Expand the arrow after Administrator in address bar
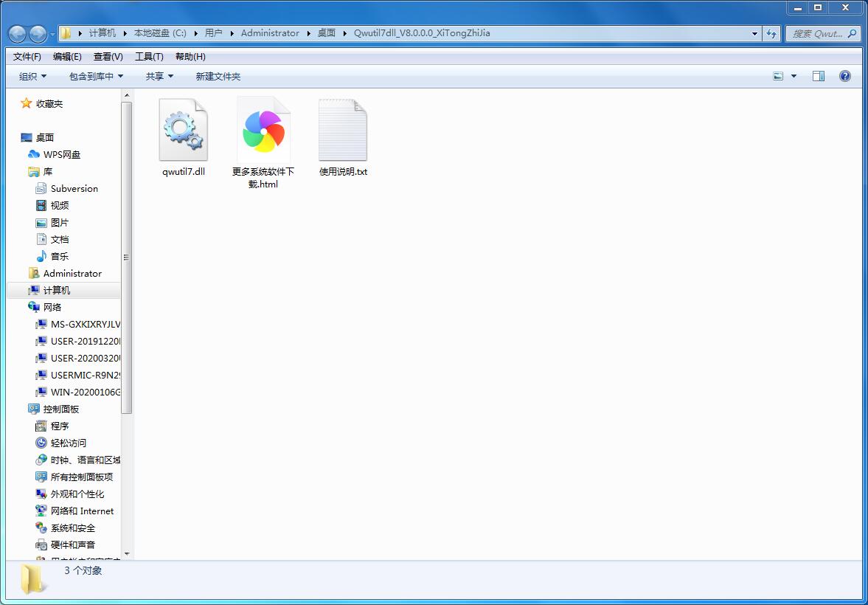This screenshot has width=868, height=605. (x=308, y=33)
